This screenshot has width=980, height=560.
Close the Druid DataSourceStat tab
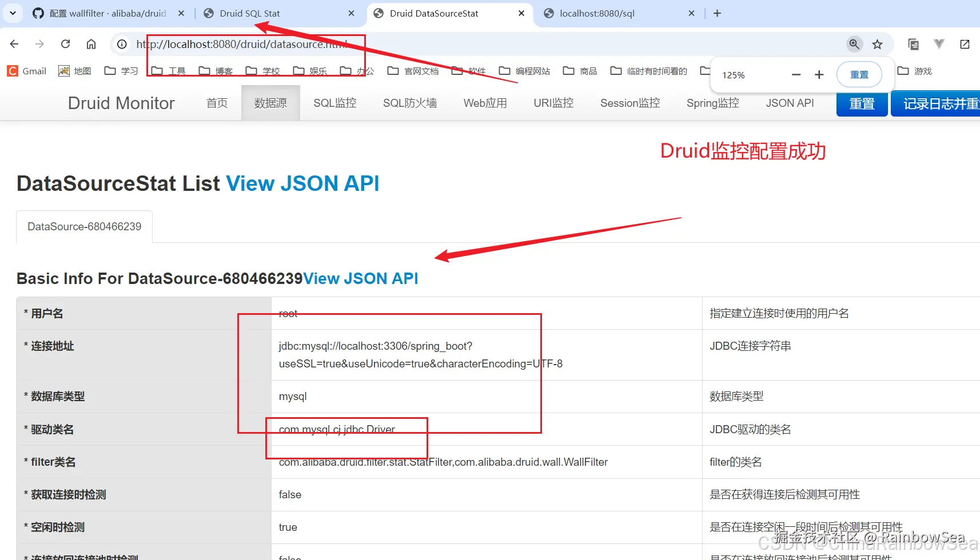tap(521, 13)
